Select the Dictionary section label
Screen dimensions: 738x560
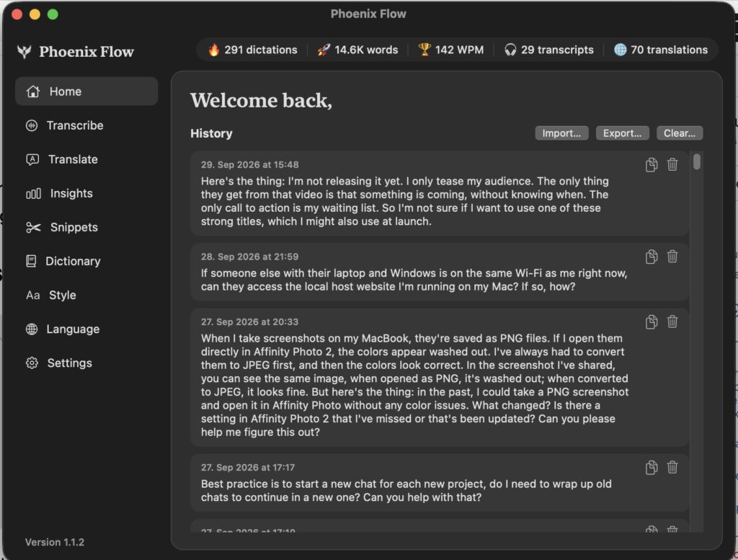point(73,261)
